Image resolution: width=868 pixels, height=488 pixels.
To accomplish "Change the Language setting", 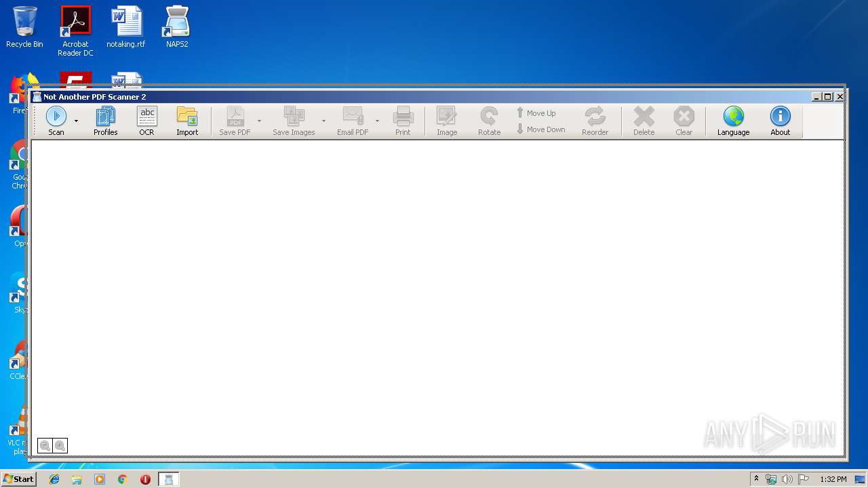I will tap(733, 121).
